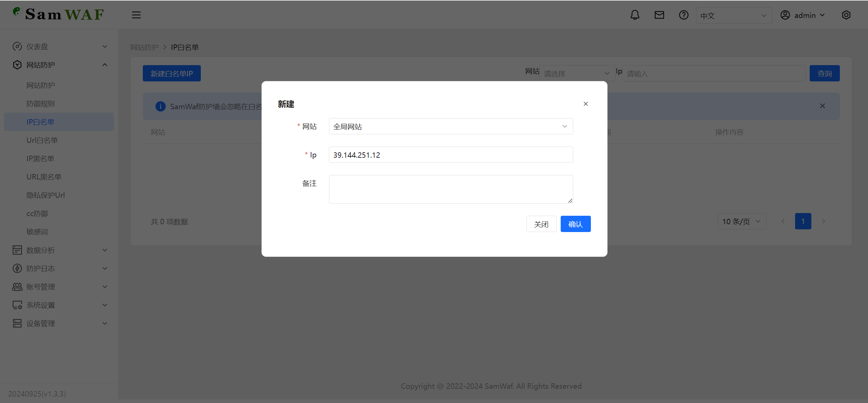Click the 账号管理 users icon in sidebar
868x403 pixels.
tap(17, 287)
